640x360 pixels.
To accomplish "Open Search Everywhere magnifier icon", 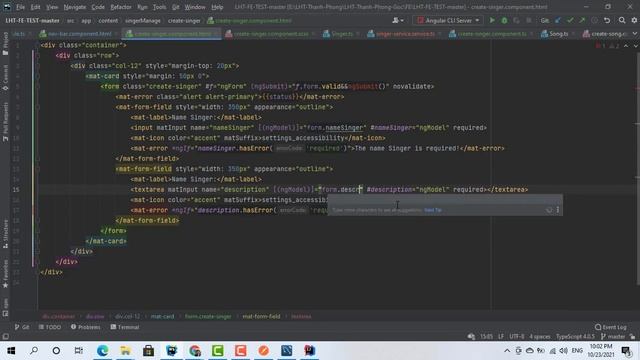I will (x=622, y=20).
